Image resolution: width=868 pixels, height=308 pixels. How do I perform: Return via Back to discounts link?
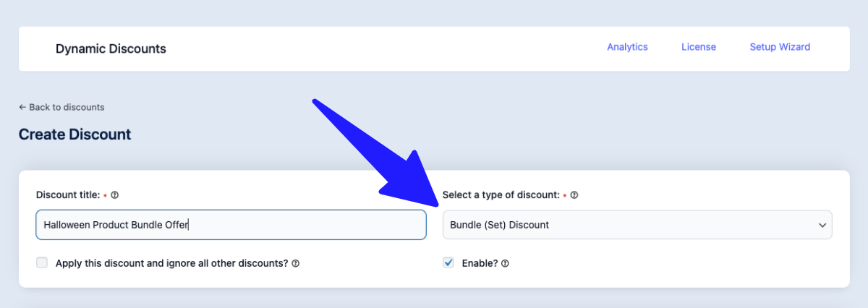(67, 107)
